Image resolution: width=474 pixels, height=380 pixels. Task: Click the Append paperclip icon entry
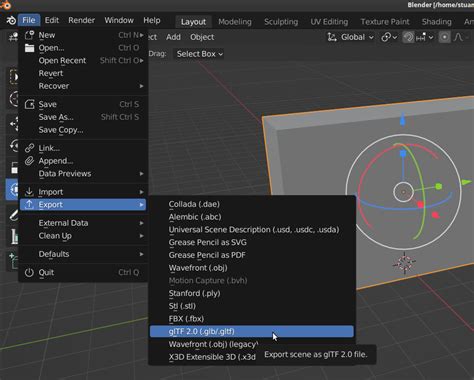(x=29, y=161)
